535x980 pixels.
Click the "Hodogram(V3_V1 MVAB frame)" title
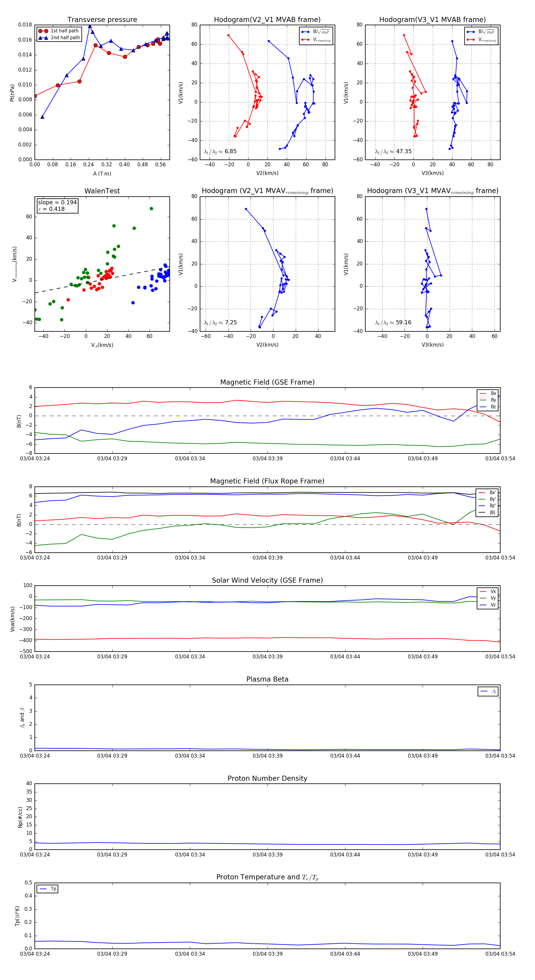tap(432, 20)
